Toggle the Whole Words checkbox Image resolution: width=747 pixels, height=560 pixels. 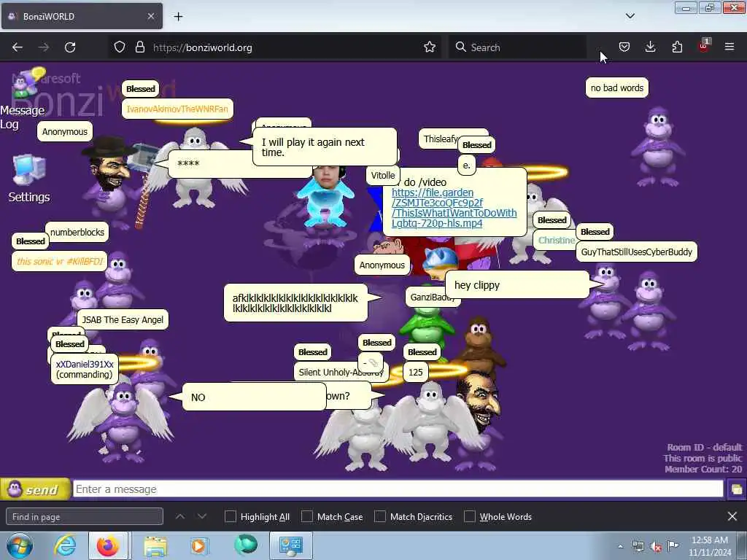click(470, 517)
